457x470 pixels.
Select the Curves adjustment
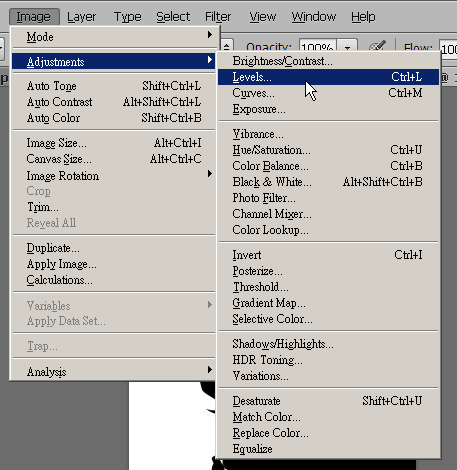[x=328, y=93]
